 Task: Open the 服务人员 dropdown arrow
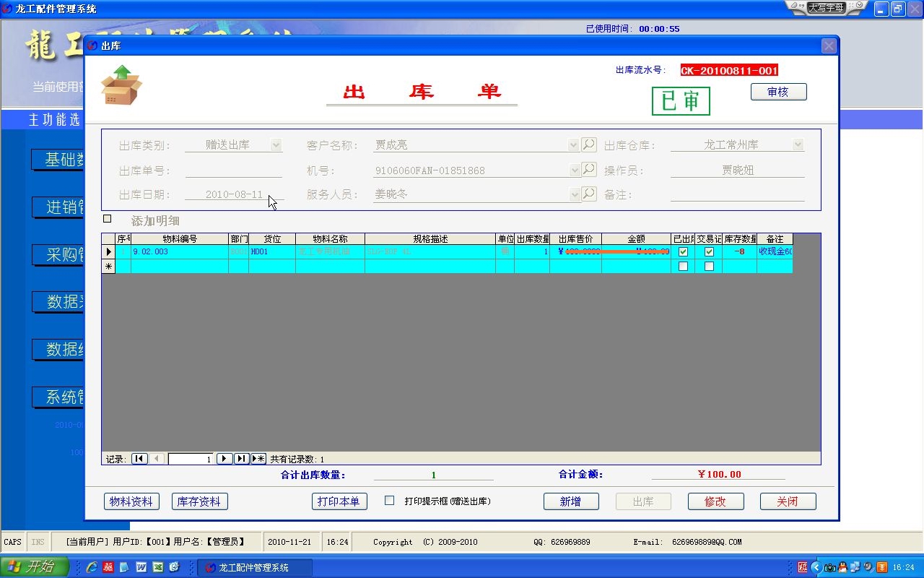tap(574, 194)
